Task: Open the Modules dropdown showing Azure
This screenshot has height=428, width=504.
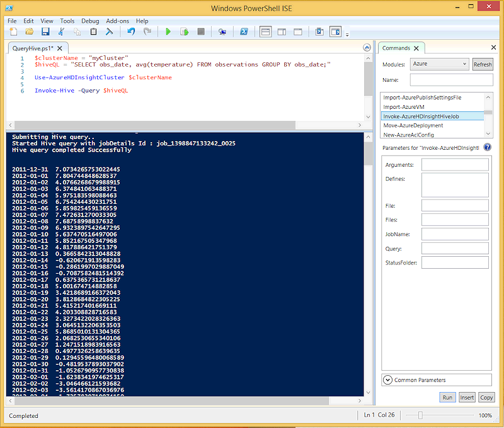Action: pos(439,64)
